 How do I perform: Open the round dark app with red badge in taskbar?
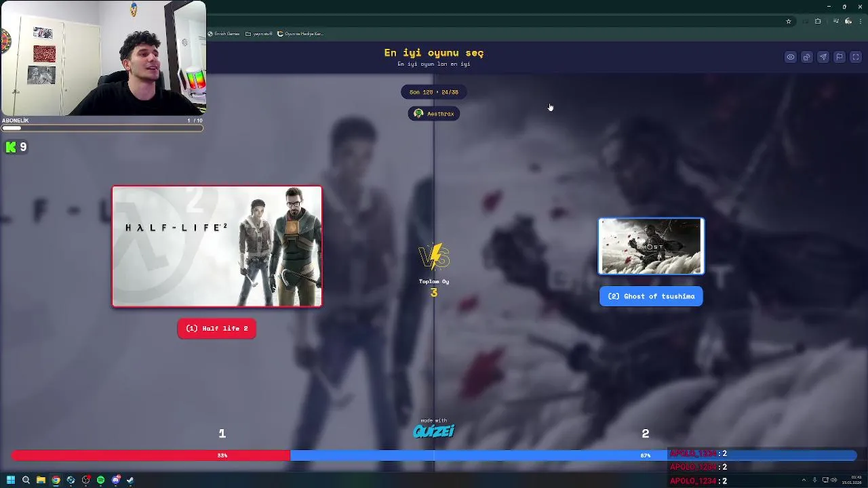(x=85, y=480)
